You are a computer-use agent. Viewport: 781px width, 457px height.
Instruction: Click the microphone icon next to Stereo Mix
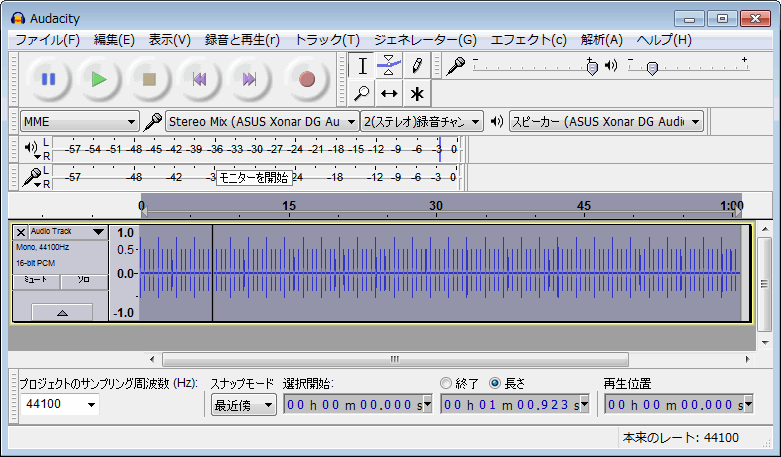click(153, 121)
